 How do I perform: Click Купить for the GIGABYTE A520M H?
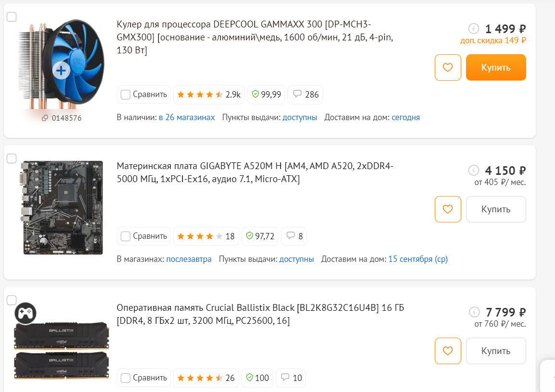click(x=496, y=209)
